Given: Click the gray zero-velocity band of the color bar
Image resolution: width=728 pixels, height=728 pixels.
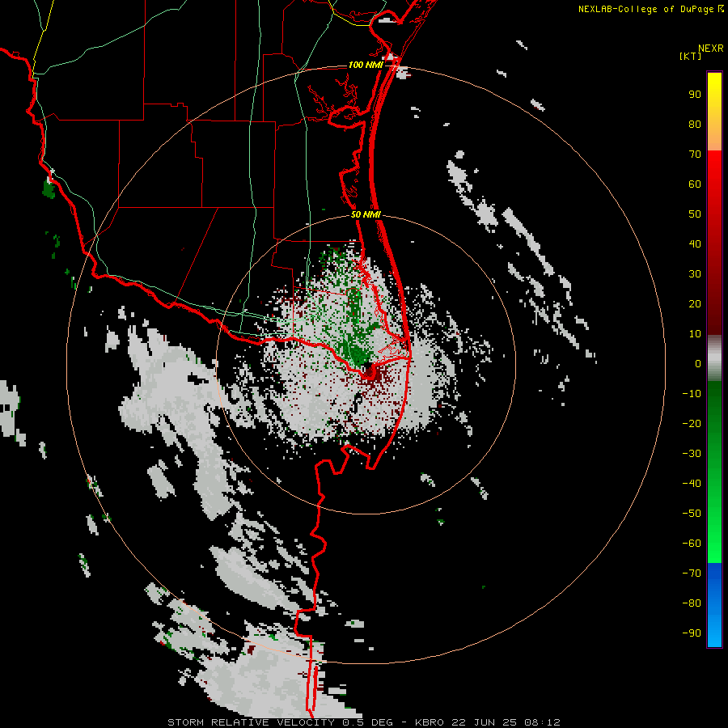Looking at the screenshot, I should (x=714, y=358).
